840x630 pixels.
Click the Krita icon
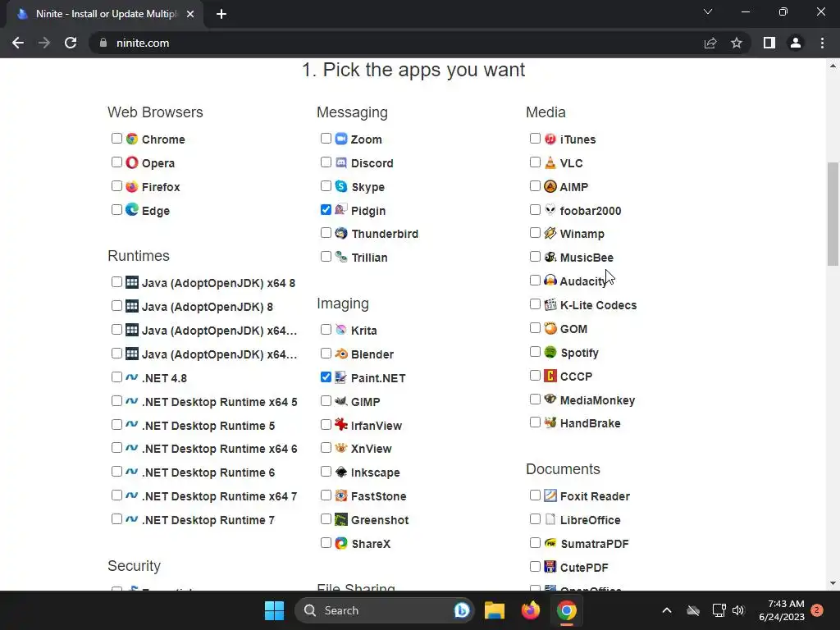coord(341,330)
